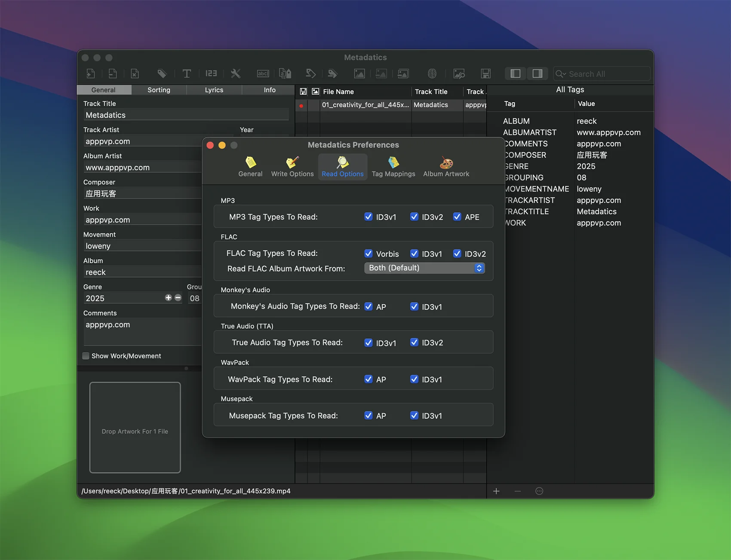Open Album Artwork preferences tab

pos(446,167)
